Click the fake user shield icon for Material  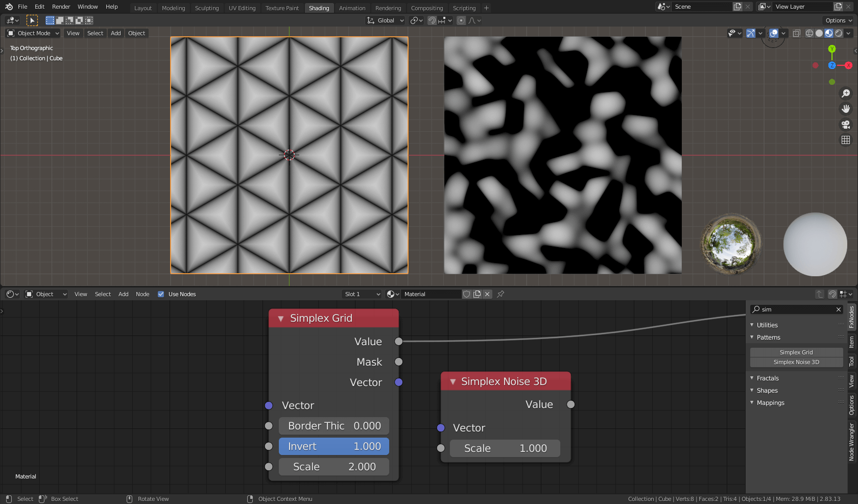(x=466, y=294)
